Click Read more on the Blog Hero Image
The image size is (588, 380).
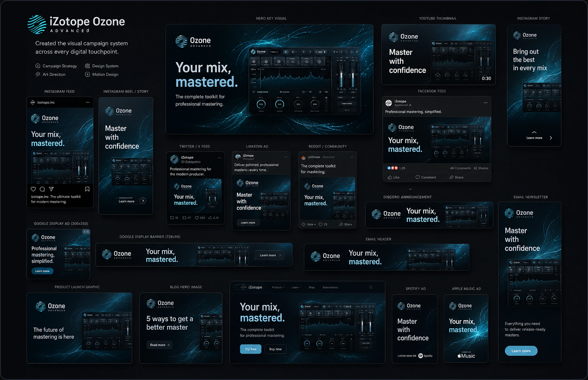[x=159, y=345]
